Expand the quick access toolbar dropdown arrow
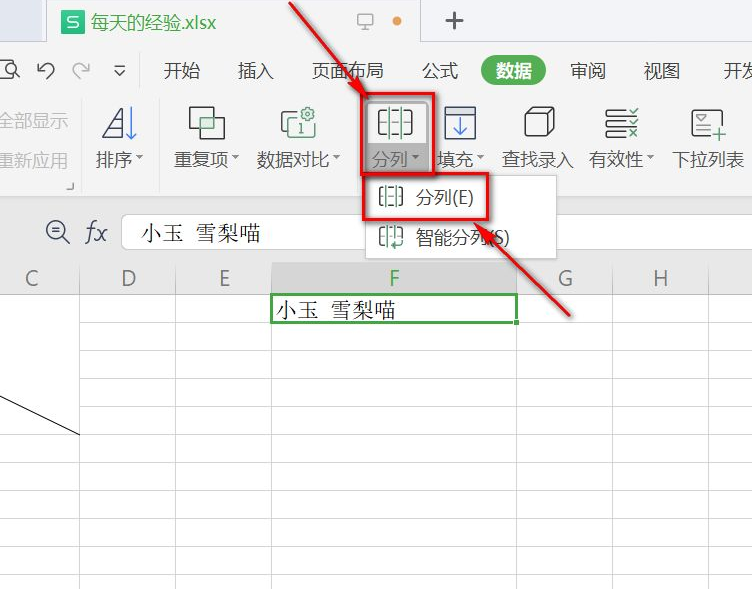This screenshot has width=752, height=589. (119, 70)
